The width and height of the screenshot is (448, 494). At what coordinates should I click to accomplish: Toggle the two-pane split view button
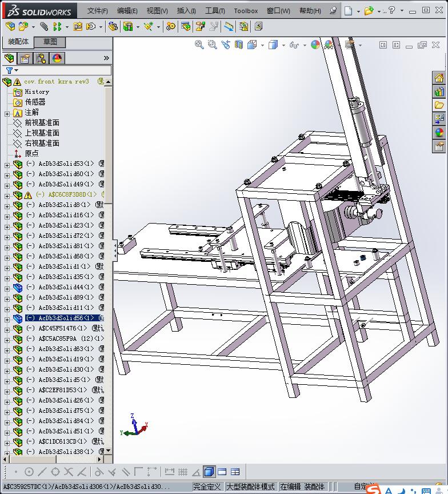222,472
